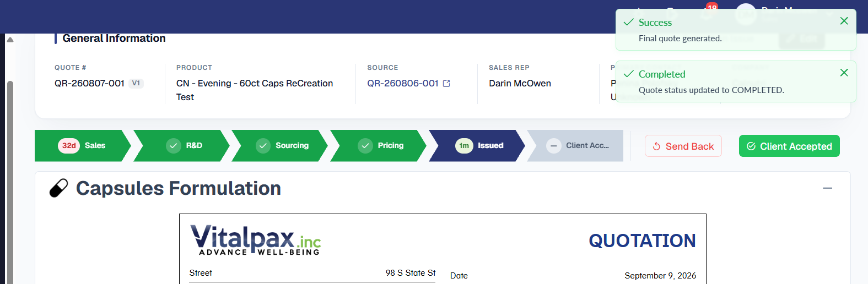This screenshot has height=284, width=868.
Task: Dismiss the Success notification
Action: click(844, 21)
